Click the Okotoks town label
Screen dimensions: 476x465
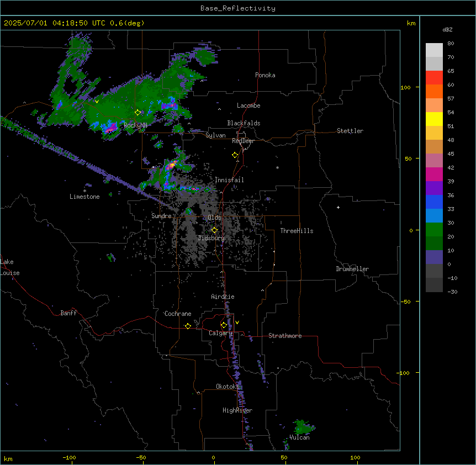point(228,387)
